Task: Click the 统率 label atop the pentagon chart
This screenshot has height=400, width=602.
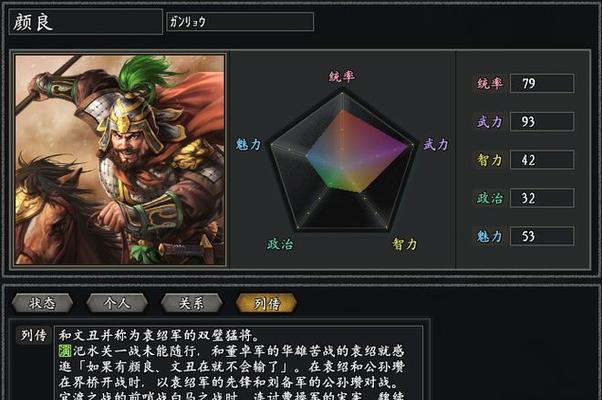Action: (x=342, y=76)
